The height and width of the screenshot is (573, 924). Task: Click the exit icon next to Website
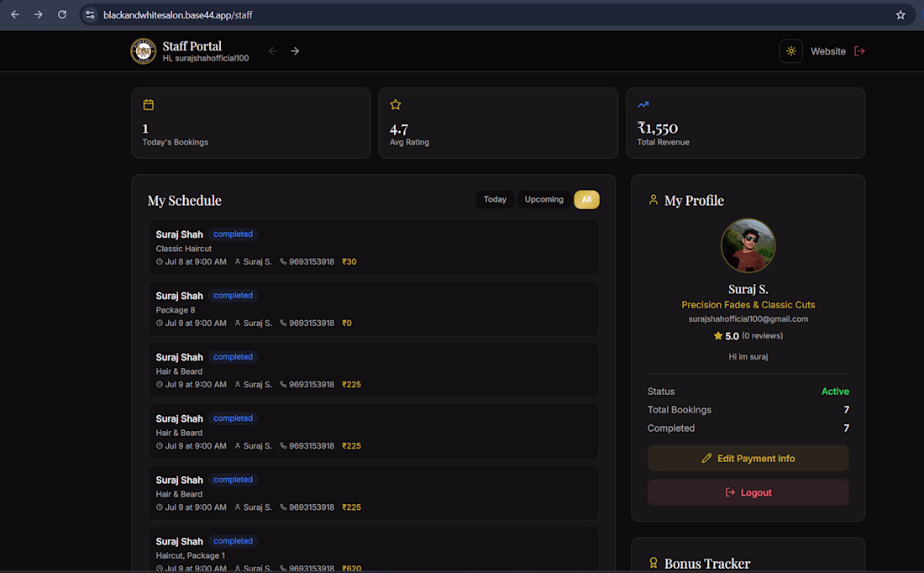860,51
